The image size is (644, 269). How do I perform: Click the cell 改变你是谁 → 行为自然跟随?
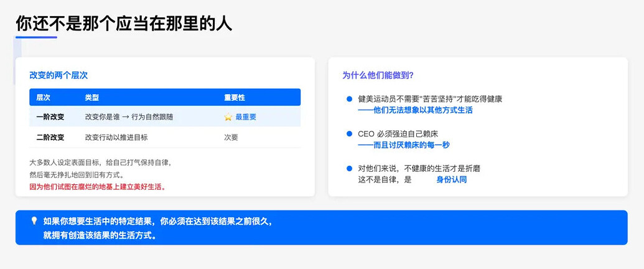(x=129, y=117)
